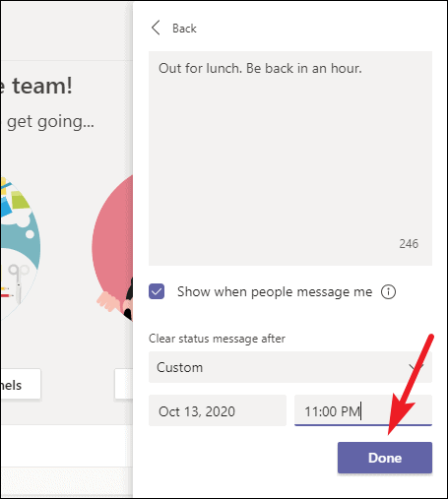448x499 pixels.
Task: Click the Back text link
Action: click(184, 29)
